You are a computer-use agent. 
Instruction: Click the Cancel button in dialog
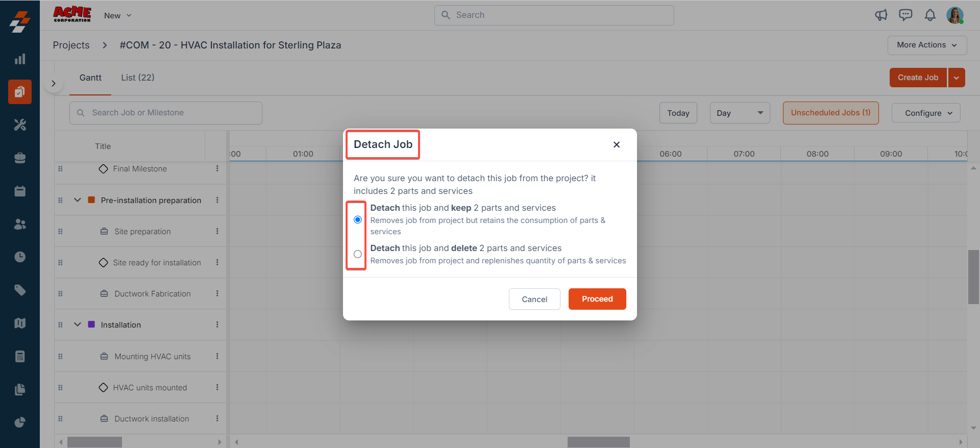tap(534, 299)
